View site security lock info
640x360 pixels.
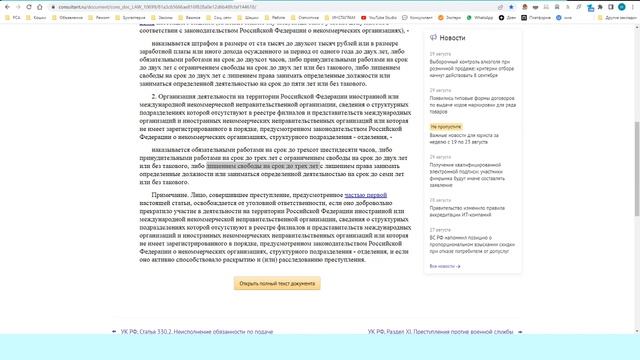[x=53, y=7]
